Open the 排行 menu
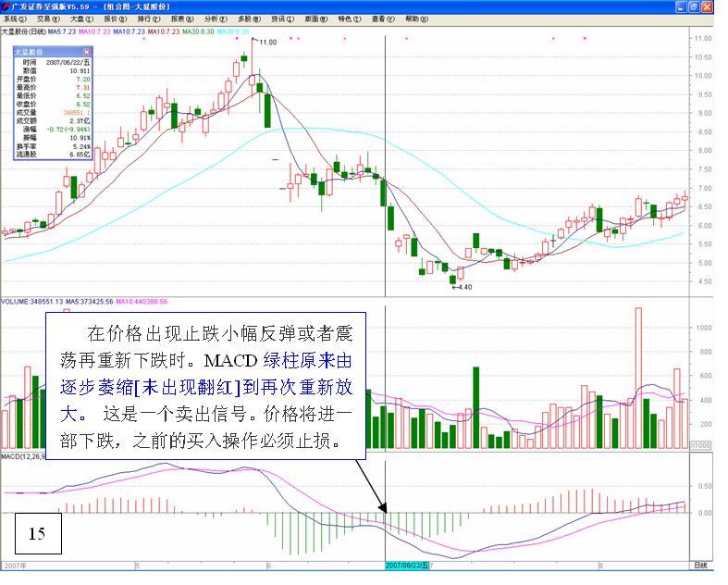 click(x=149, y=19)
